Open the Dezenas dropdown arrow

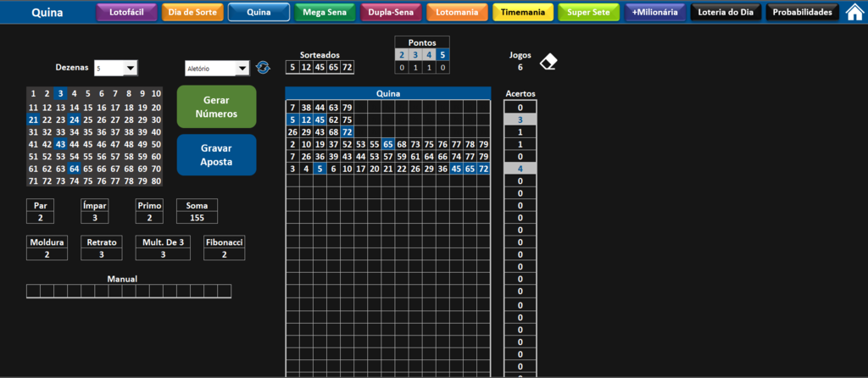pyautogui.click(x=130, y=68)
